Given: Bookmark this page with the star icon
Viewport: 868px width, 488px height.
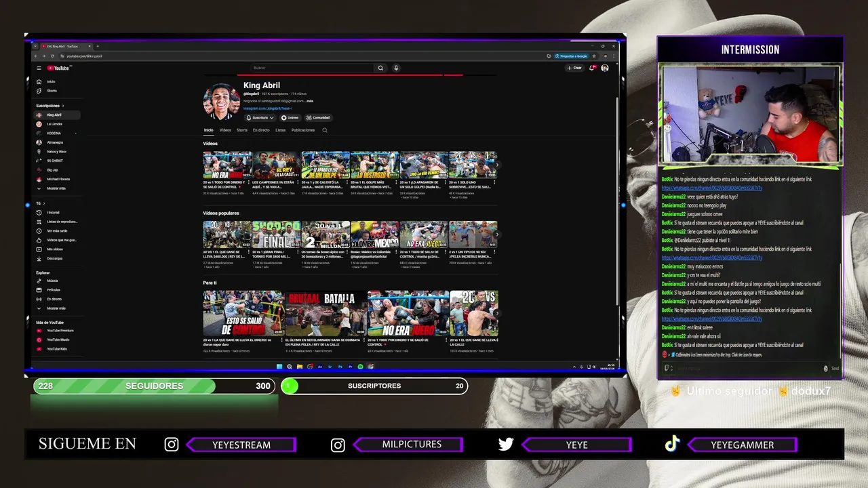Looking at the screenshot, I should pyautogui.click(x=593, y=56).
